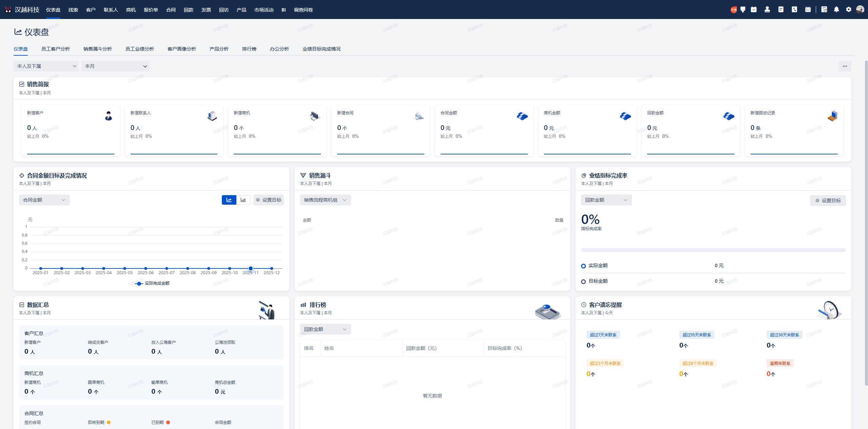
Task: Open the settings gear in header
Action: 849,10
